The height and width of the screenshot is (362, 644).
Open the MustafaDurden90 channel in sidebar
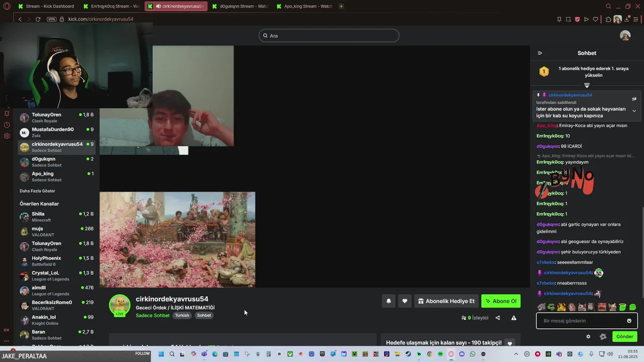[x=56, y=132]
